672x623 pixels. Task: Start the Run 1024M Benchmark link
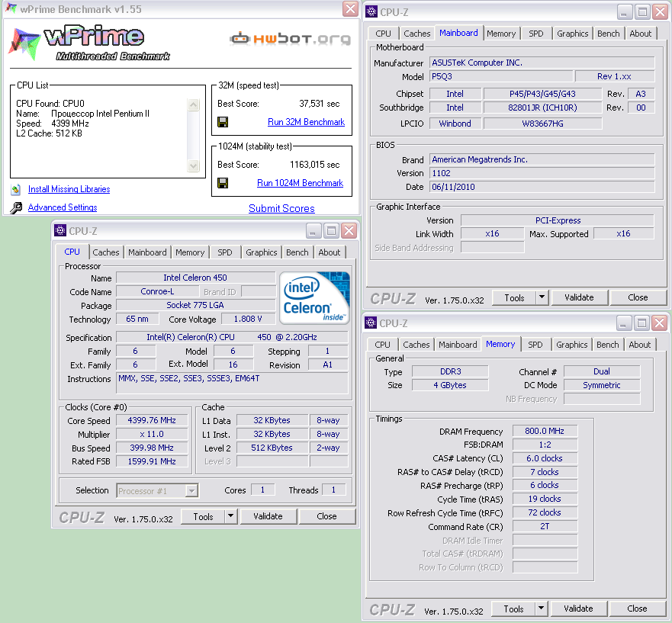[300, 183]
